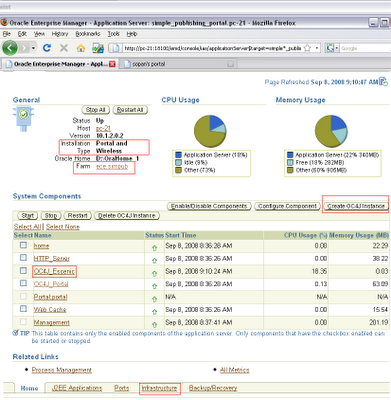Click the up-status arrow for Web Cache
The image size is (391, 400).
point(154,312)
